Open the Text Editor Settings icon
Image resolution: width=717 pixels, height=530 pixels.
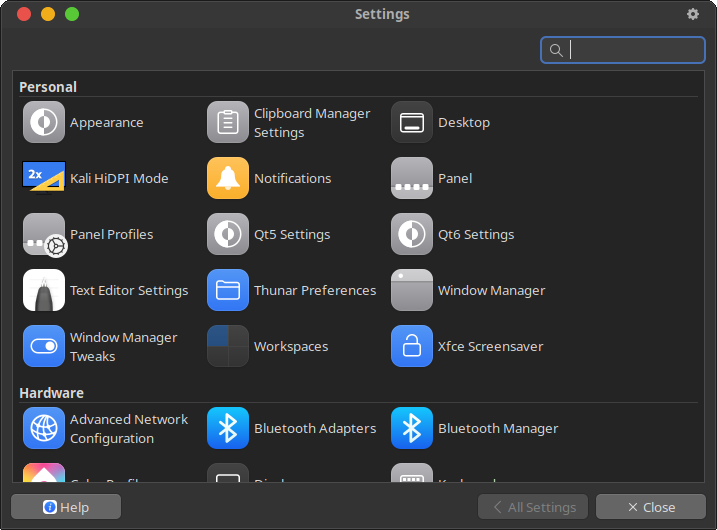coord(44,290)
